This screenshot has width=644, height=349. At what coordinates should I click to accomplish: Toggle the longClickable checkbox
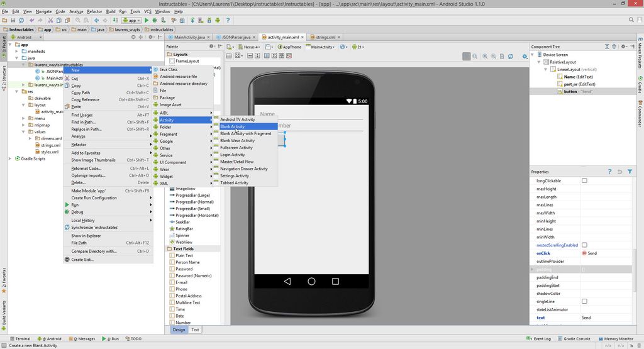click(x=584, y=180)
